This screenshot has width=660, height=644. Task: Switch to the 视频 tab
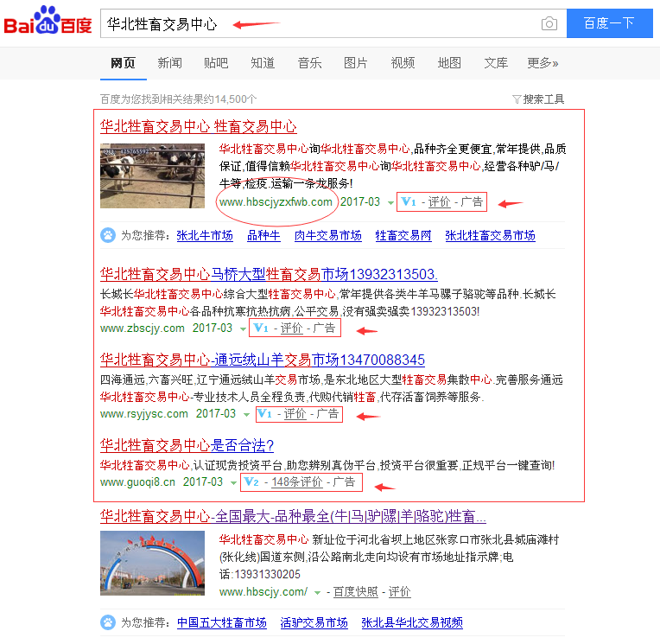pos(403,63)
